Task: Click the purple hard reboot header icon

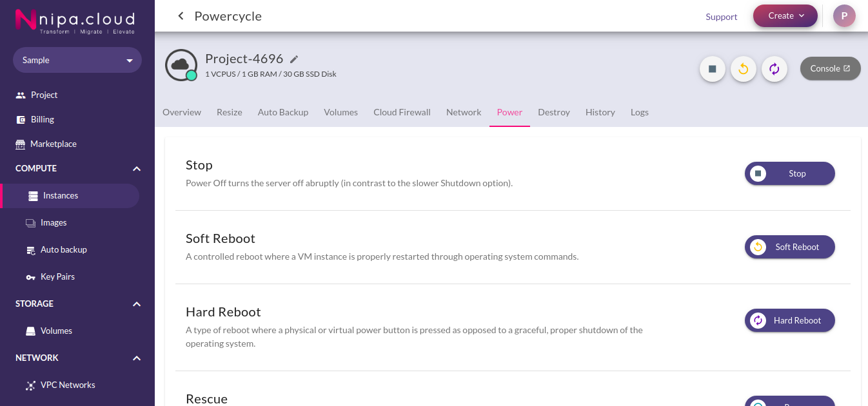Action: 774,69
